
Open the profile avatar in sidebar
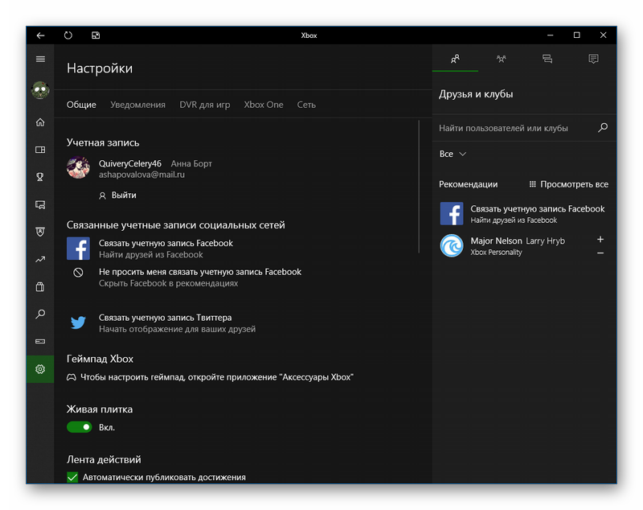pyautogui.click(x=40, y=90)
